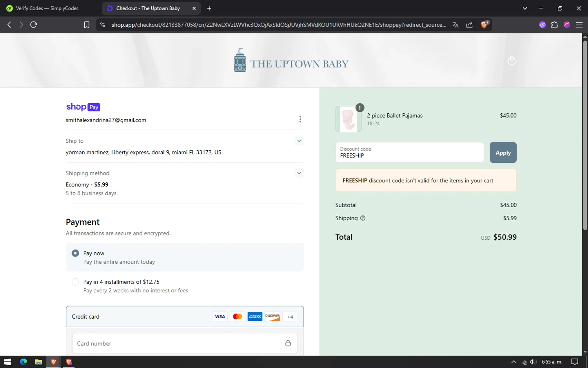The height and width of the screenshot is (368, 588).
Task: Expand the Ship to address section
Action: [x=299, y=141]
